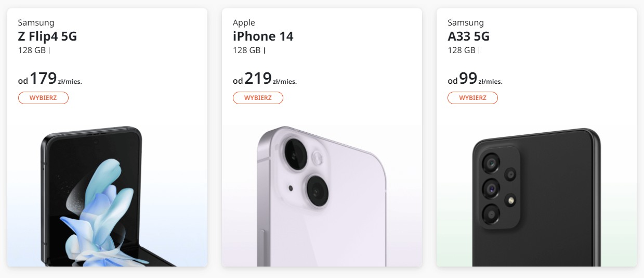This screenshot has width=644, height=278.
Task: Open the Z Flip4 5G product title
Action: point(47,36)
